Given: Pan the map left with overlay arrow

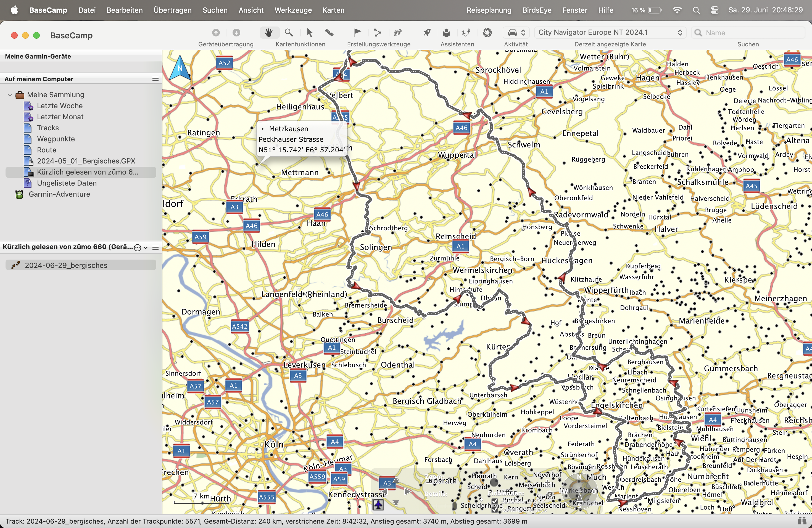Looking at the screenshot, I should click(x=384, y=492).
